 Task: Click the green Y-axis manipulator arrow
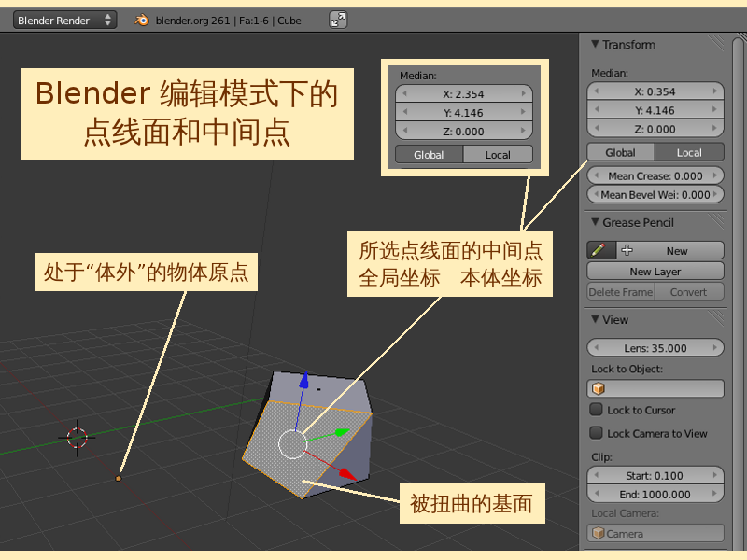342,432
